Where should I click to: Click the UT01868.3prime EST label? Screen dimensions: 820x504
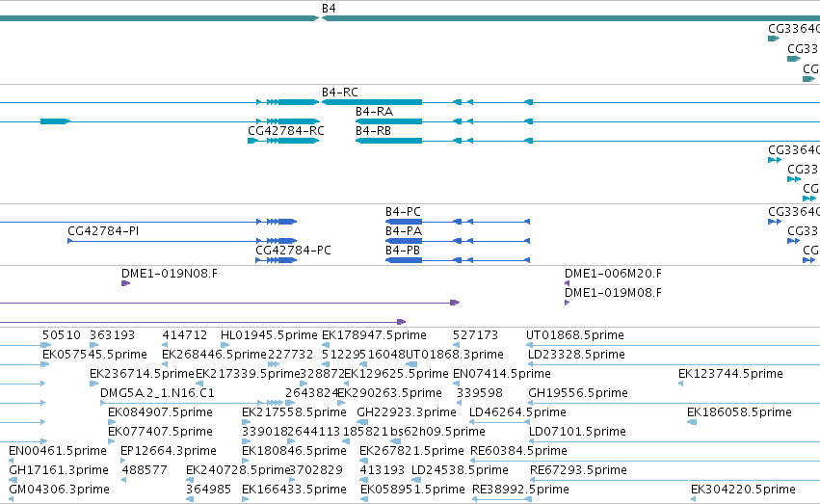(455, 355)
